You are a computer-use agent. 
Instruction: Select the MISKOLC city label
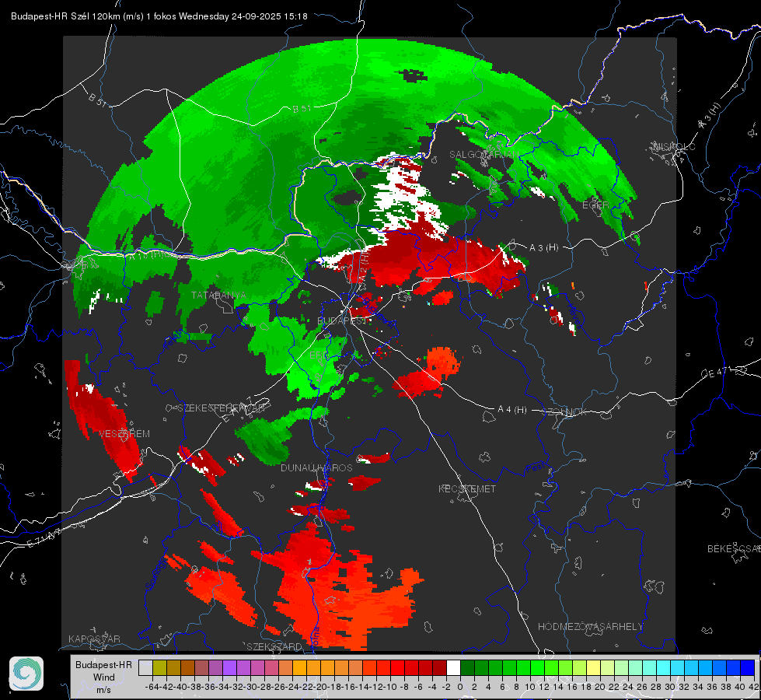(x=674, y=146)
